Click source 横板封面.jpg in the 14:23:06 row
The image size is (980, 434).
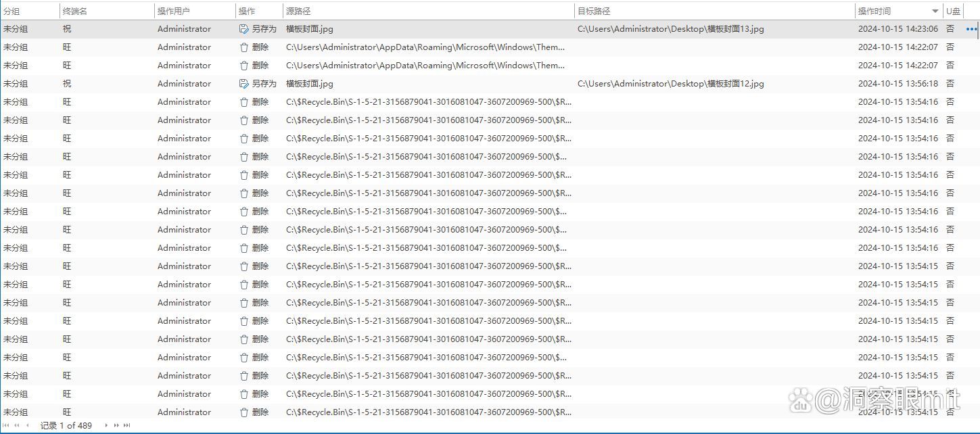pos(310,29)
